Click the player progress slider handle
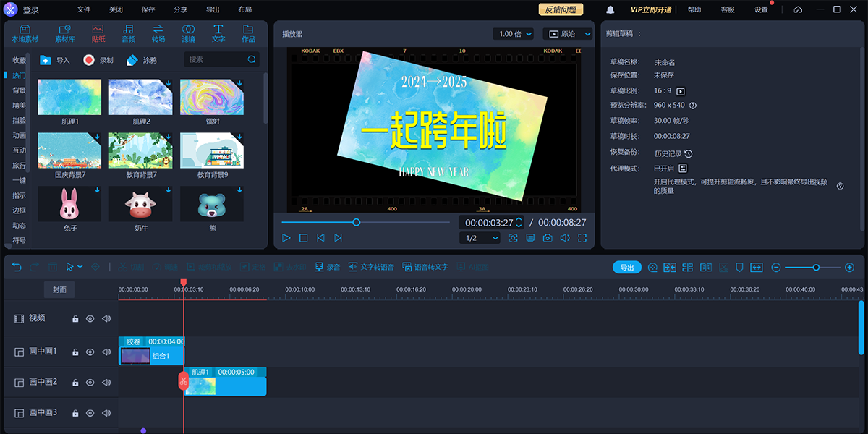 357,222
